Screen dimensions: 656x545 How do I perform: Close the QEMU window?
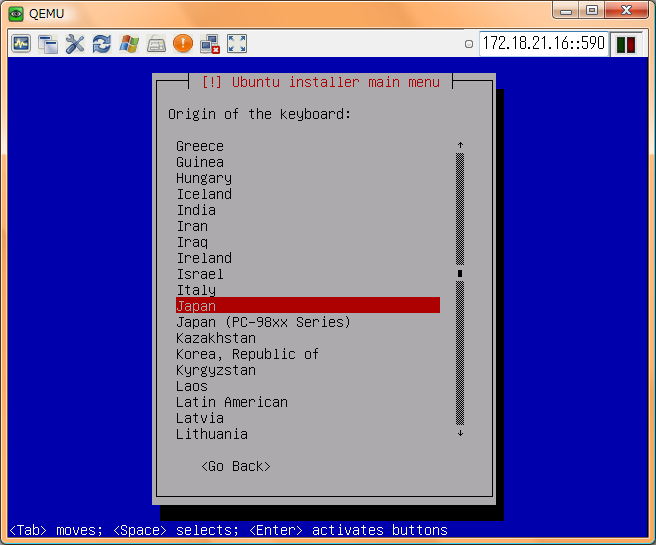[x=626, y=10]
